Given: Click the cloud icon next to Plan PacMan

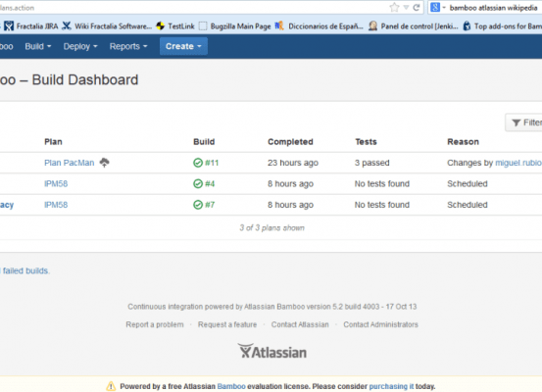Looking at the screenshot, I should pyautogui.click(x=105, y=162).
